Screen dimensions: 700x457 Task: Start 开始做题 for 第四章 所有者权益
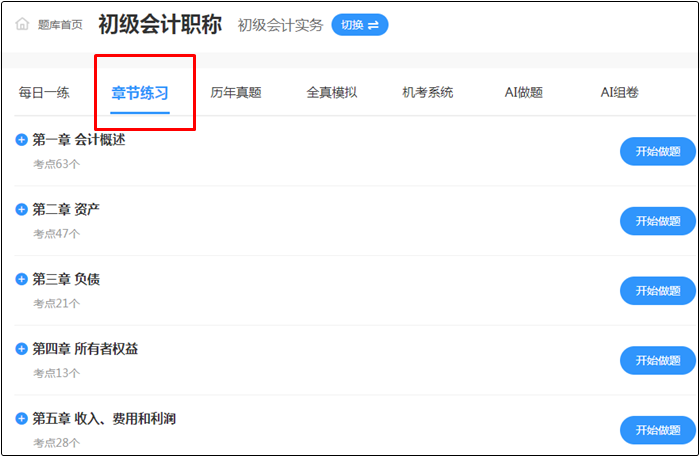(658, 361)
